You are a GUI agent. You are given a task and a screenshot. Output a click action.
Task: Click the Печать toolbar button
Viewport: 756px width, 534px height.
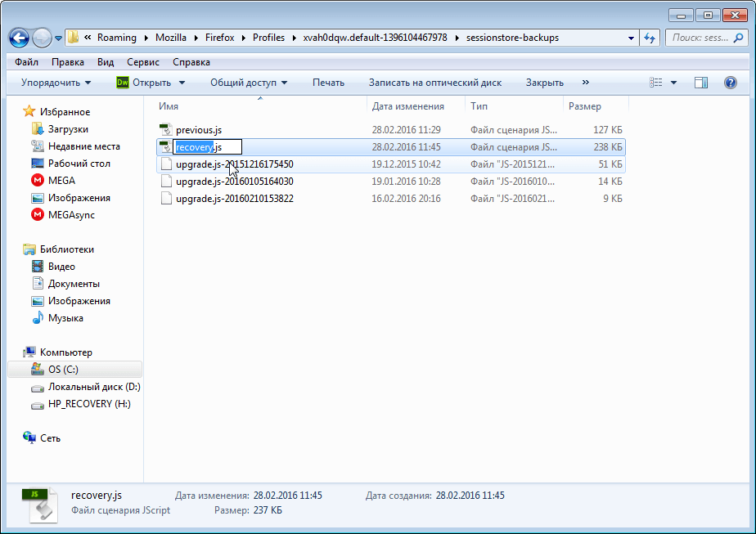(328, 83)
